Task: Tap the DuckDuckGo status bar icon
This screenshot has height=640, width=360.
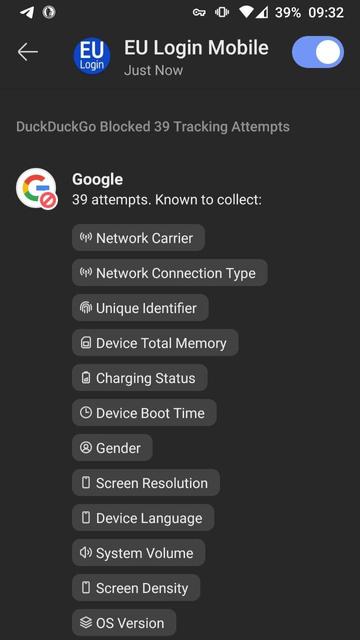Action: 49,12
